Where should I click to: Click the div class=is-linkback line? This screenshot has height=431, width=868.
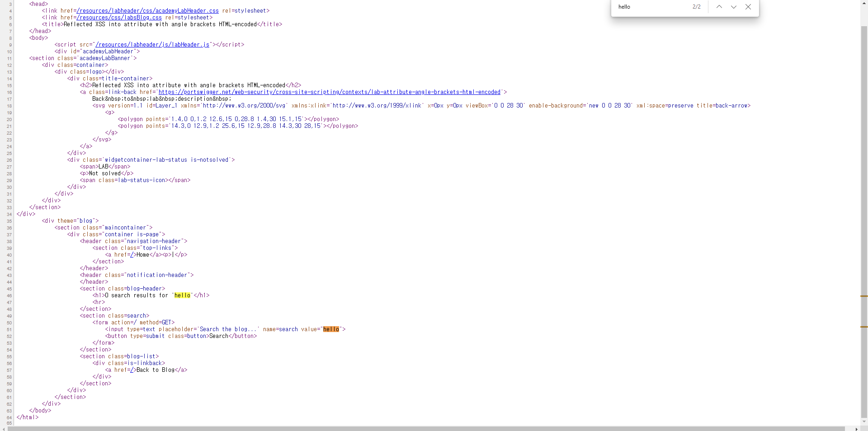[x=129, y=363]
